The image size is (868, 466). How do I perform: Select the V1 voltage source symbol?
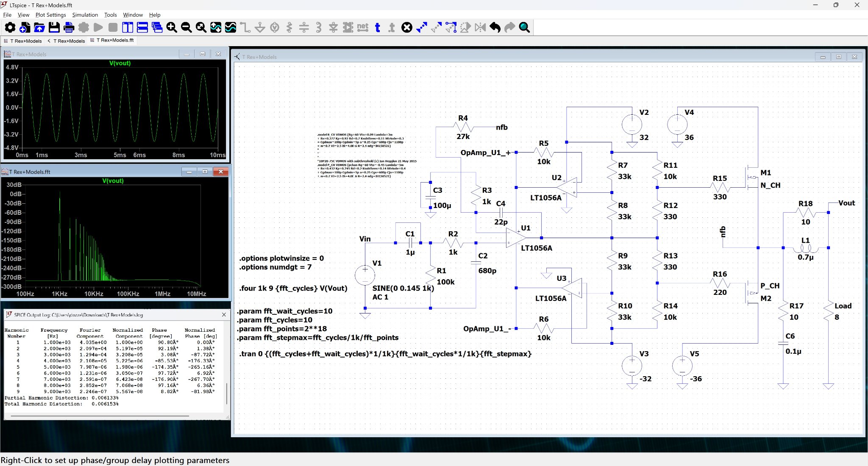click(x=365, y=275)
